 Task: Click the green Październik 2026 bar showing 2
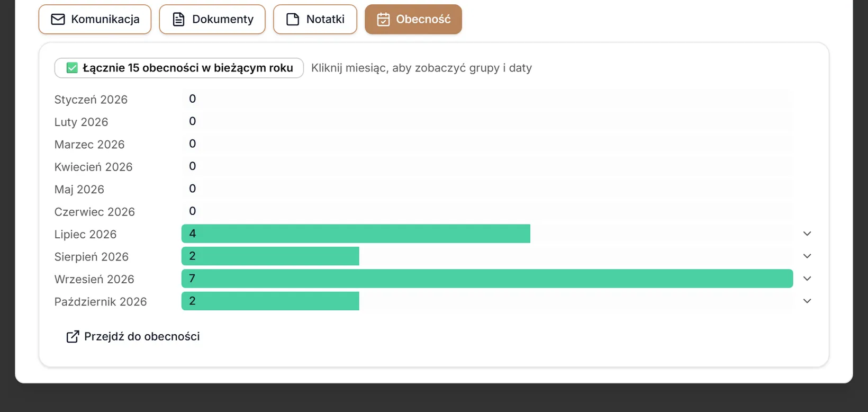[x=270, y=301]
